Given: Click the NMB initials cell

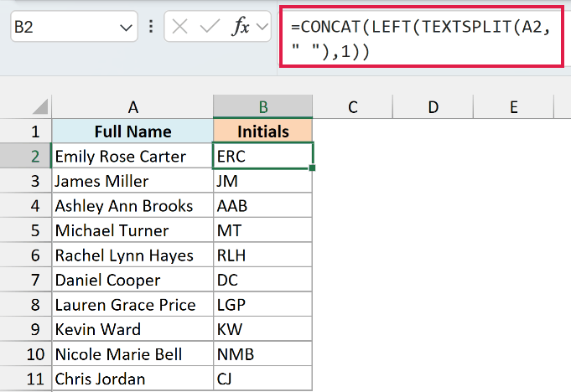Looking at the screenshot, I should click(x=263, y=353).
